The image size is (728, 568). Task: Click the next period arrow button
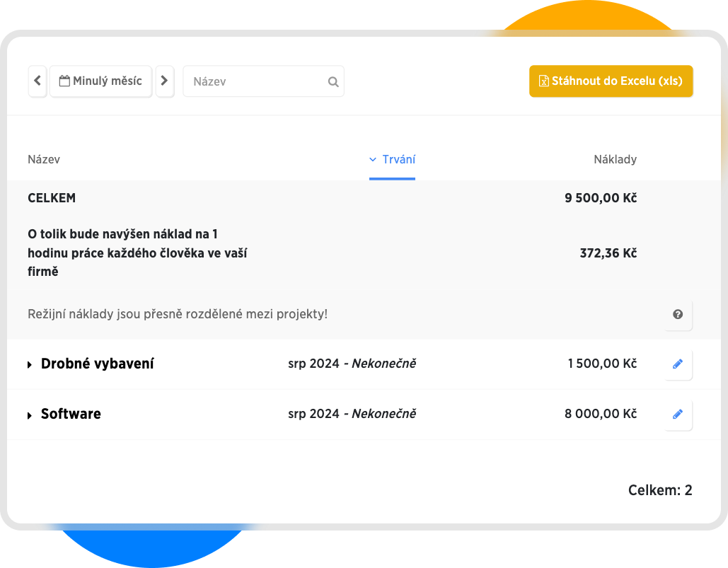(x=164, y=81)
